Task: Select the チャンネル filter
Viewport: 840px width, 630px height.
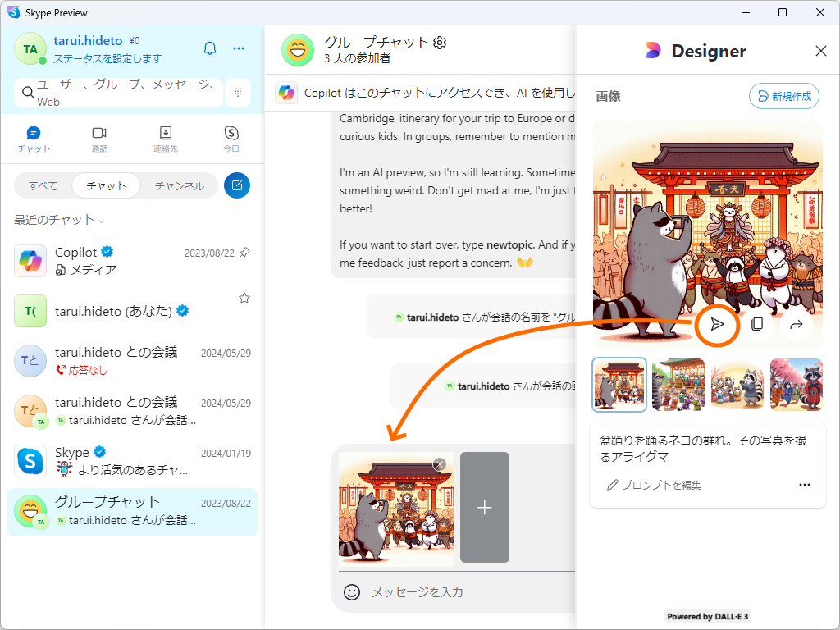Action: [x=180, y=186]
